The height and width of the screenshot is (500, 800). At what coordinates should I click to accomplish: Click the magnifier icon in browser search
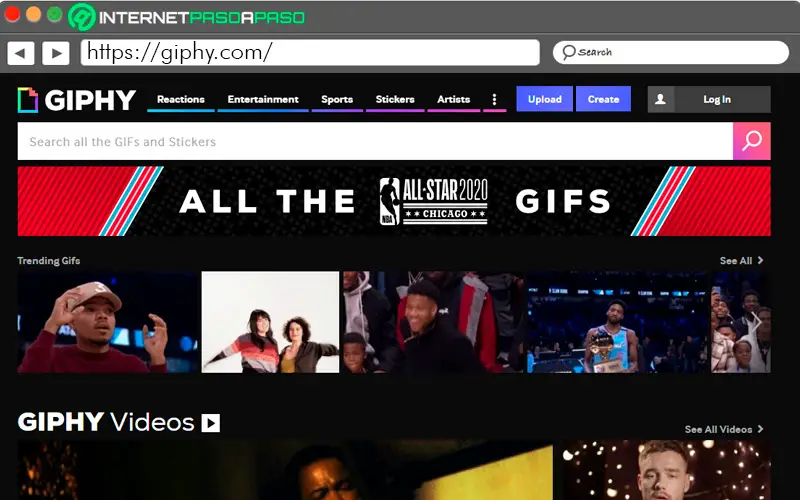(x=568, y=52)
